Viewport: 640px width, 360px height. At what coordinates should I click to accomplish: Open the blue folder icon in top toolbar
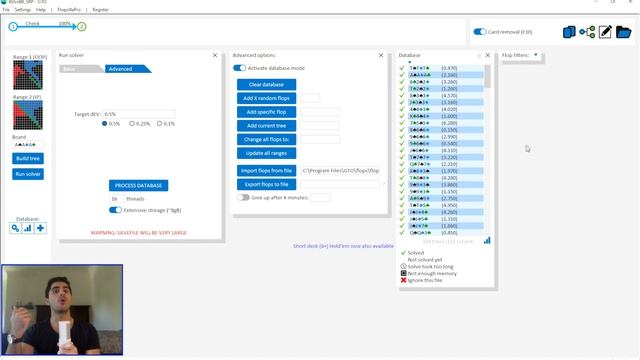click(x=623, y=32)
